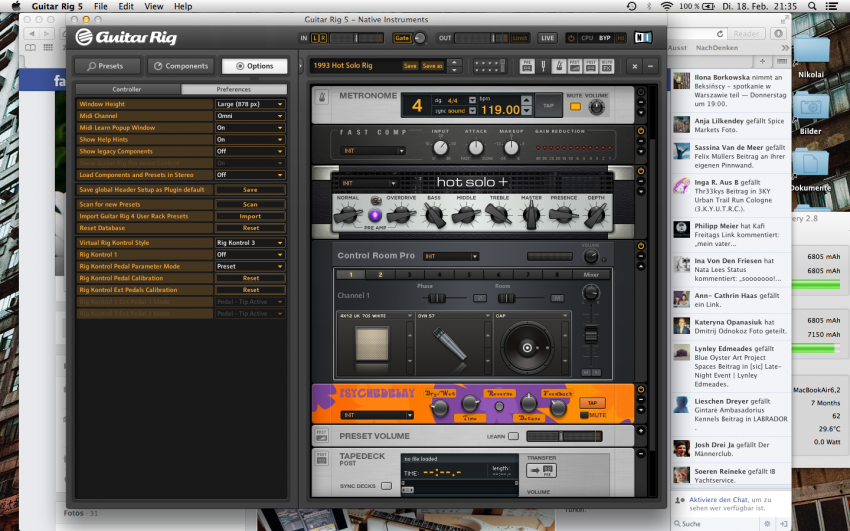Screen dimensions: 850x531
Task: Adjust Channel 1 volume fader
Action: [x=591, y=334]
